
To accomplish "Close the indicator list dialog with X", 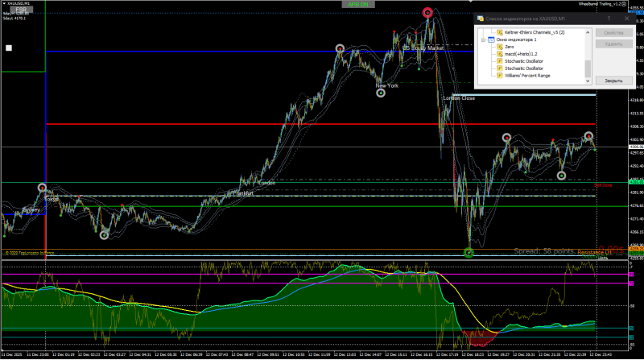I will click(626, 19).
